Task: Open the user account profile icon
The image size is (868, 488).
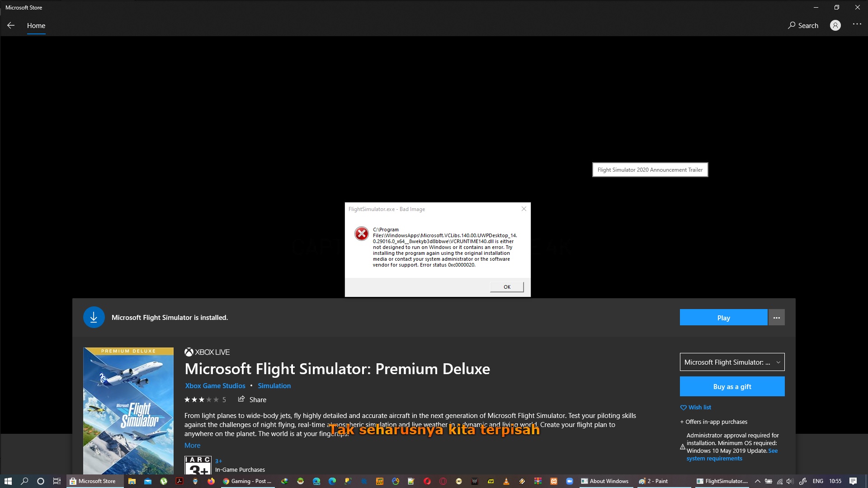Action: tap(835, 26)
